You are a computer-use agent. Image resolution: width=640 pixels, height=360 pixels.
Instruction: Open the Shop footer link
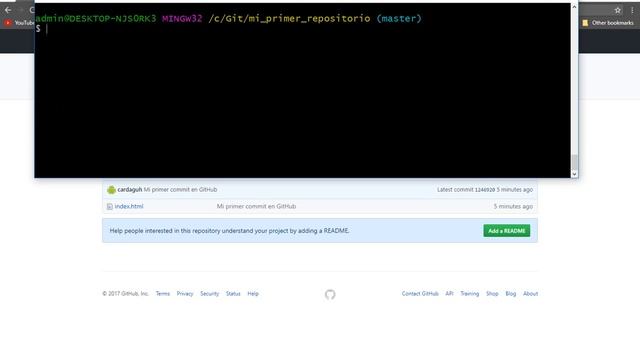[x=492, y=293]
